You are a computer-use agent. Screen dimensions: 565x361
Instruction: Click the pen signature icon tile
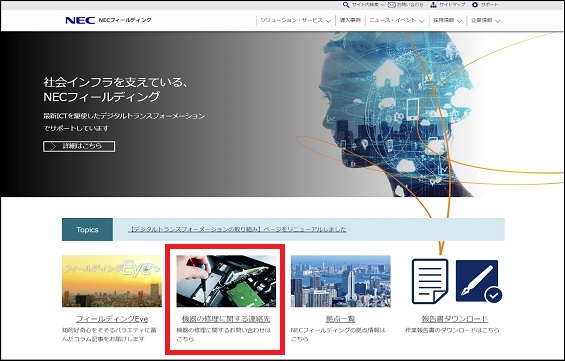[x=479, y=281]
